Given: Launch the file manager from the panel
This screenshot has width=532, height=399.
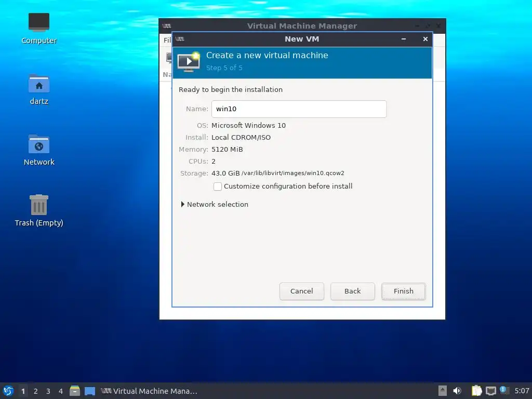Looking at the screenshot, I should pyautogui.click(x=75, y=391).
